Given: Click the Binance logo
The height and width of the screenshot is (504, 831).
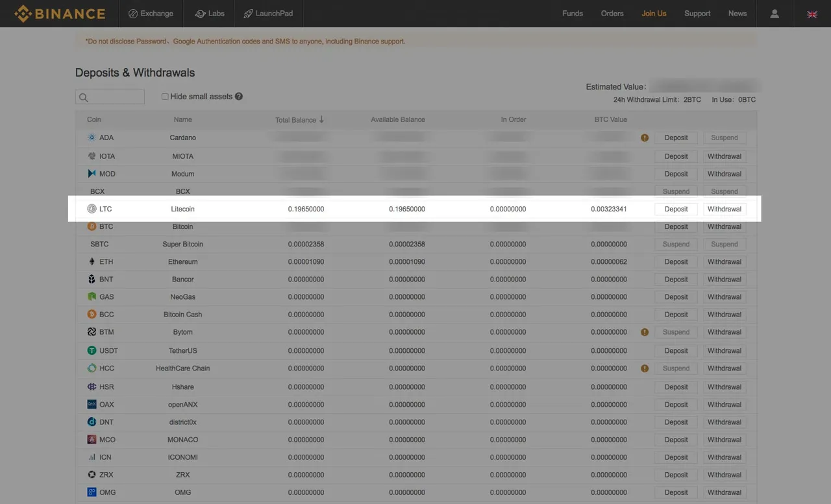Looking at the screenshot, I should click(60, 14).
